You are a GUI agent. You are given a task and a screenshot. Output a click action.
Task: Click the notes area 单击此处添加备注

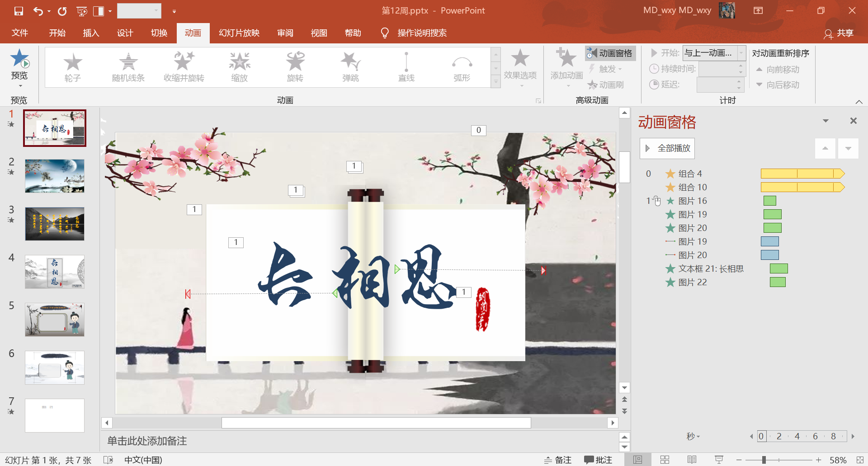pos(147,441)
